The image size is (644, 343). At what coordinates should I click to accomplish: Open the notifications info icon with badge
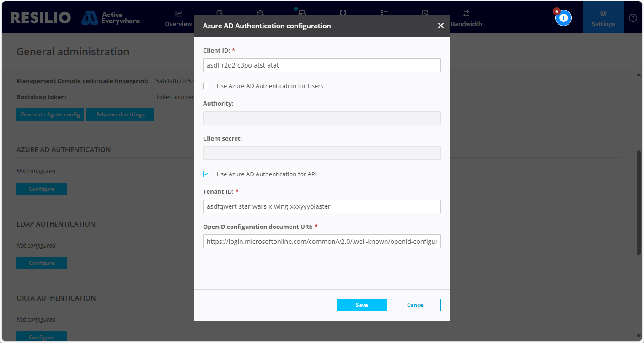click(x=563, y=18)
